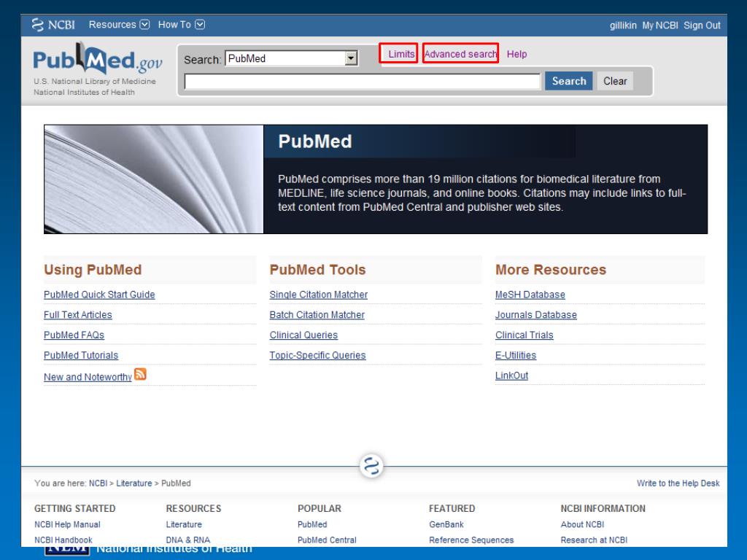Click Write to the Help Desk
This screenshot has height=560, width=747.
pyautogui.click(x=678, y=483)
